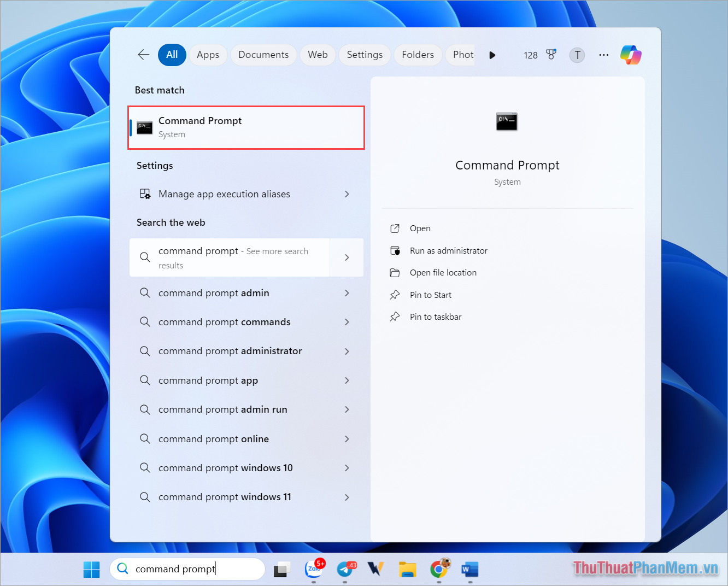Expand the command prompt admin suggestion
Viewport: 728px width, 586px height.
point(347,293)
